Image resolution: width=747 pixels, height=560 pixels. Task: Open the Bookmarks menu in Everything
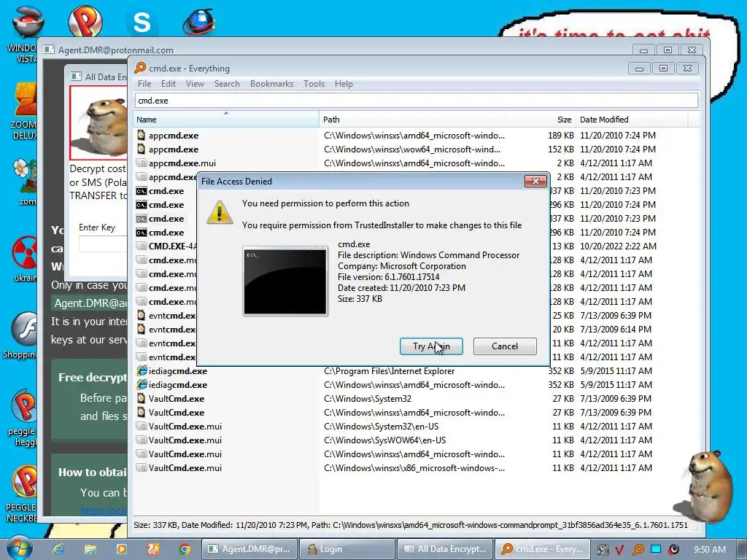[x=271, y=84]
